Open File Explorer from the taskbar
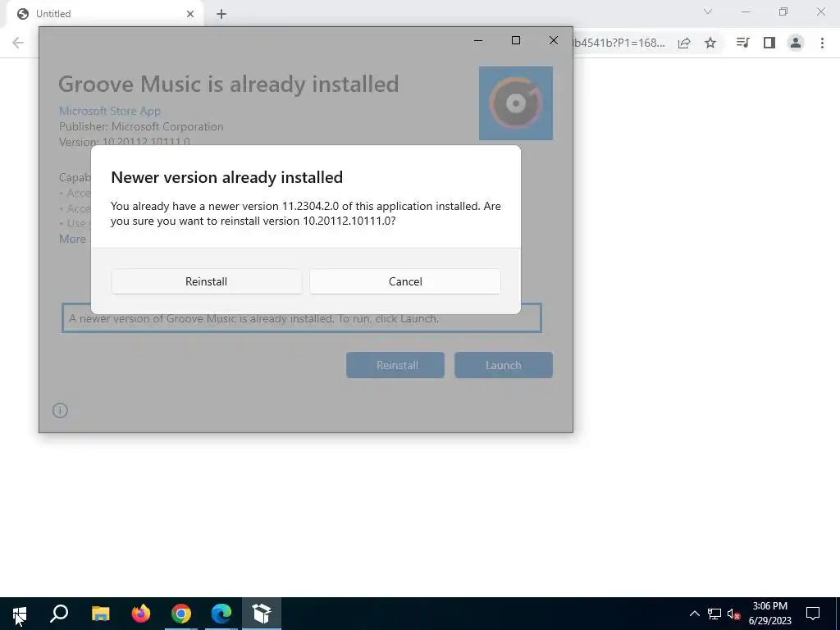The width and height of the screenshot is (840, 630). coord(100,614)
